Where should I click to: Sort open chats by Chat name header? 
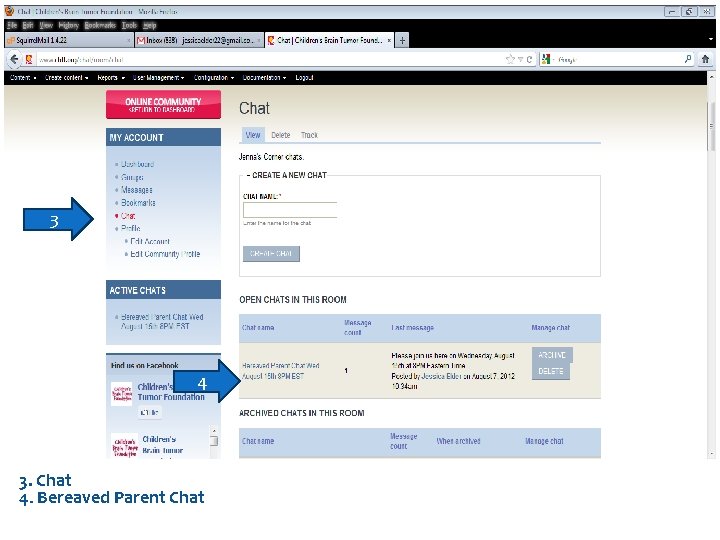point(258,327)
